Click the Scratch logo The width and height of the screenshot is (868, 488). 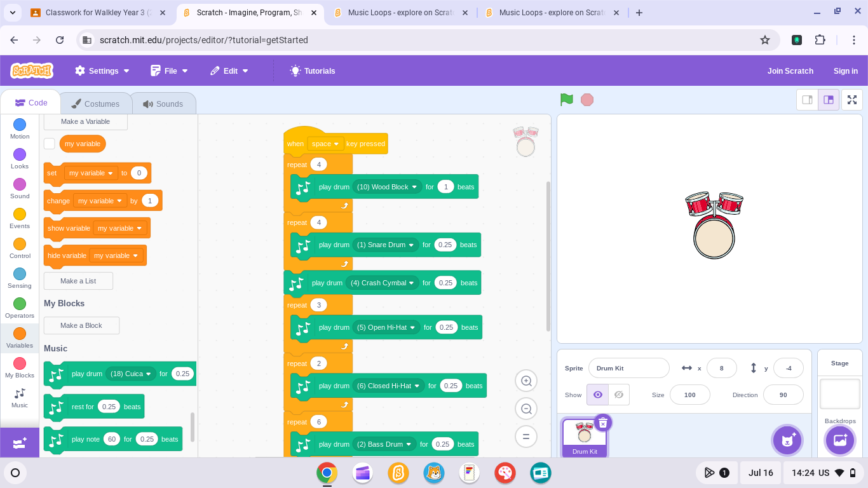32,71
